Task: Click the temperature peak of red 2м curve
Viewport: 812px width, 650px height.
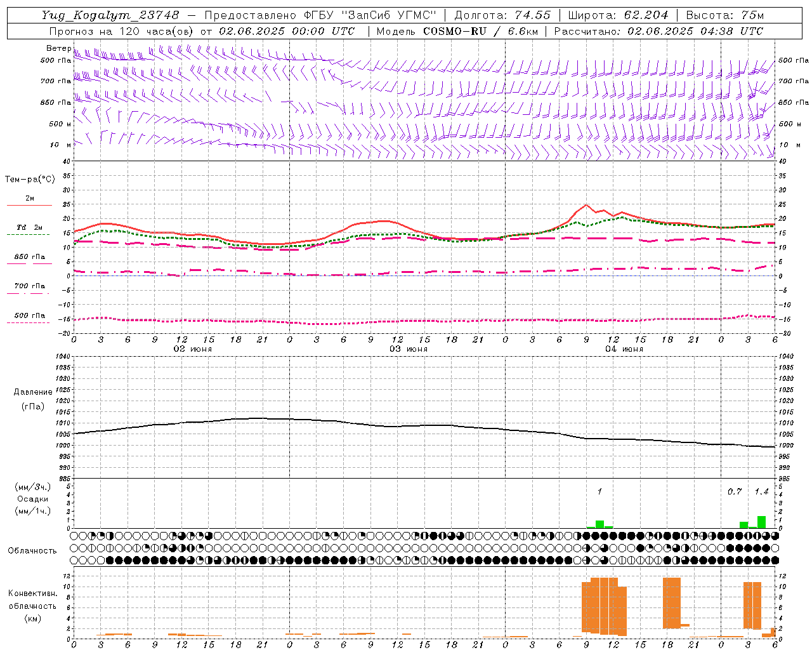Action: (x=587, y=205)
